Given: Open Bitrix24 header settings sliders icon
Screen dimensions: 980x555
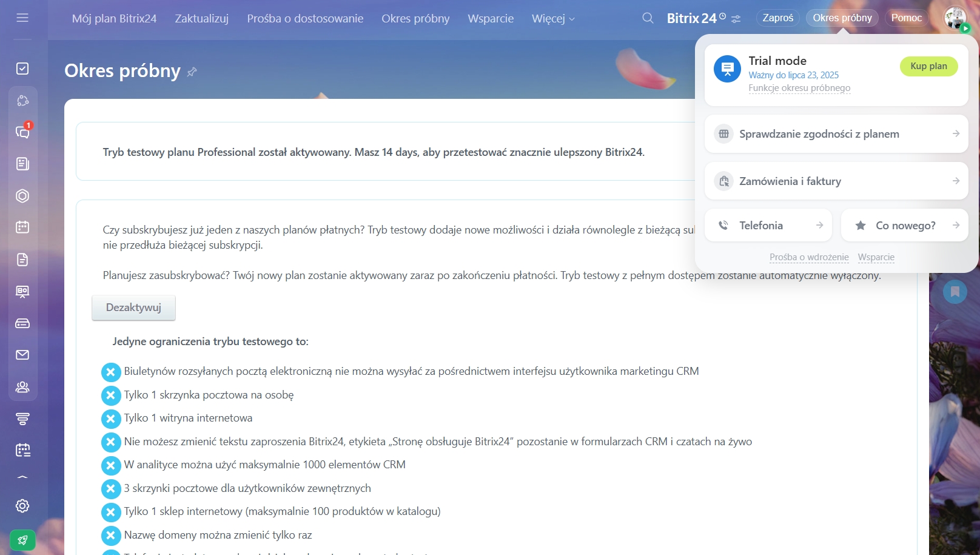Looking at the screenshot, I should tap(736, 19).
